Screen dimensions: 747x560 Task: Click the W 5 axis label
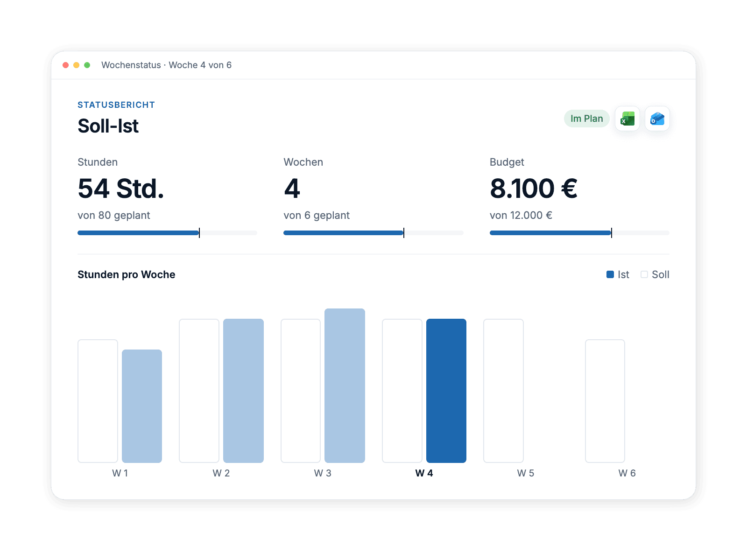tap(526, 473)
